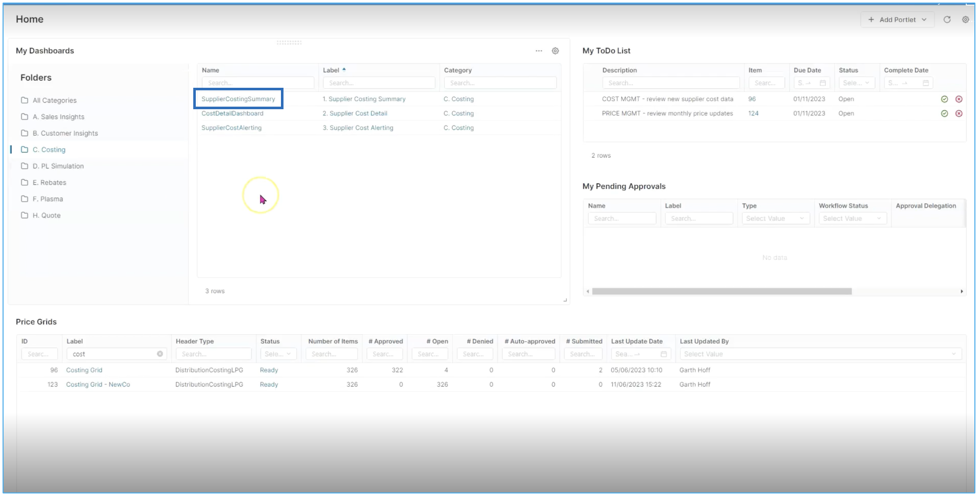Click the Pending Approvals horizontal scrollbar

[x=721, y=291]
